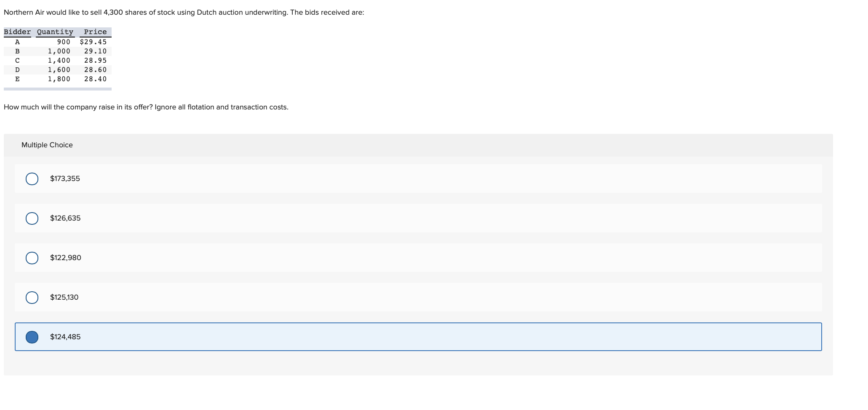Click the $122,980 answer text
This screenshot has height=410, width=868.
click(x=66, y=258)
